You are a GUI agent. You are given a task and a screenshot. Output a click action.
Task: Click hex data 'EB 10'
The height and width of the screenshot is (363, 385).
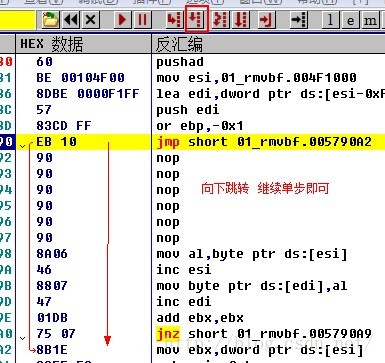tap(56, 142)
